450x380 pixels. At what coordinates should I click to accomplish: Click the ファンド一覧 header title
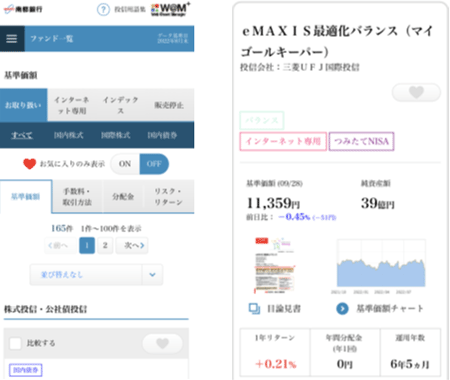pos(52,39)
